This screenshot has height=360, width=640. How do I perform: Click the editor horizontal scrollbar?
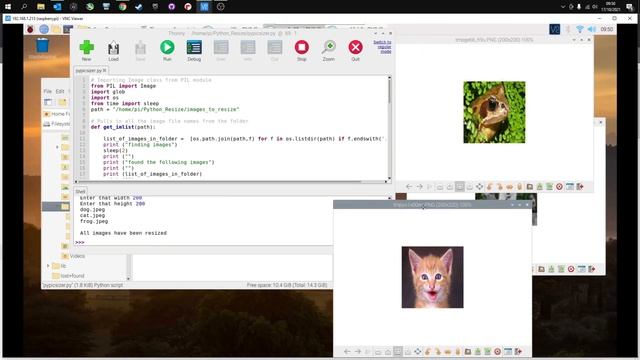coord(231,182)
